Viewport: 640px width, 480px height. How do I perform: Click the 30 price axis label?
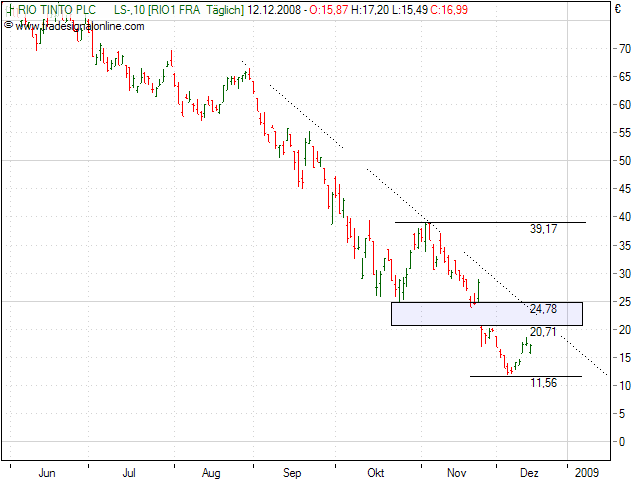click(x=625, y=274)
